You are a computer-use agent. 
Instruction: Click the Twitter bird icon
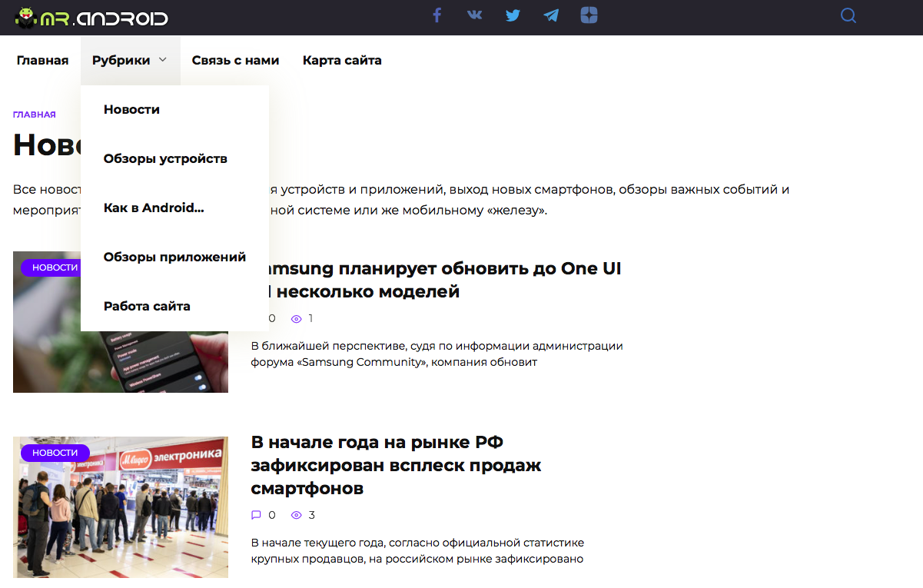click(x=513, y=15)
